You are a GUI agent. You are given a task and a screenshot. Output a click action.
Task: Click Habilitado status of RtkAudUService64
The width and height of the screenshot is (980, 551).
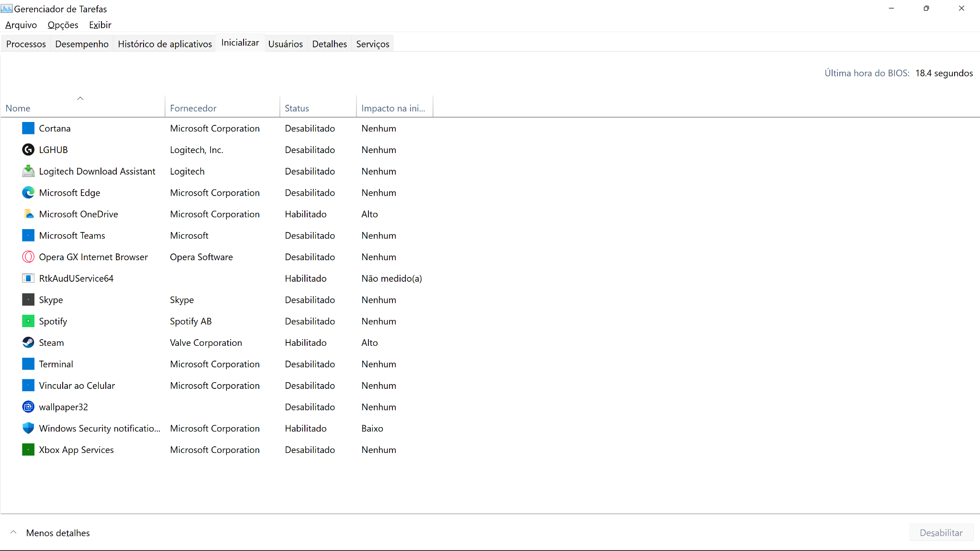point(306,278)
